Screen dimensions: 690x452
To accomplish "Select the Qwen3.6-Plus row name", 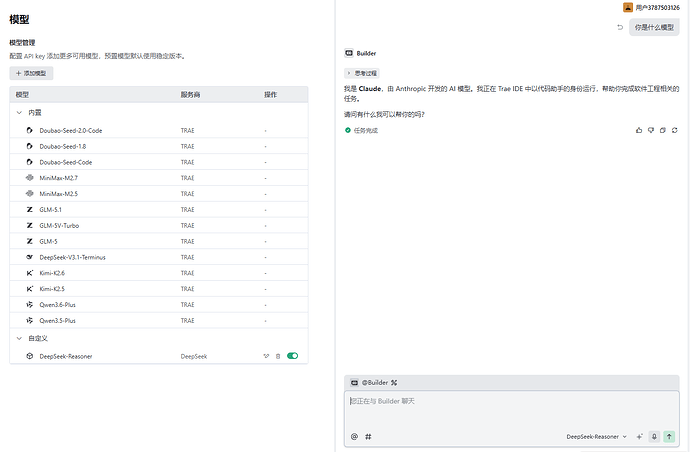I will [57, 305].
